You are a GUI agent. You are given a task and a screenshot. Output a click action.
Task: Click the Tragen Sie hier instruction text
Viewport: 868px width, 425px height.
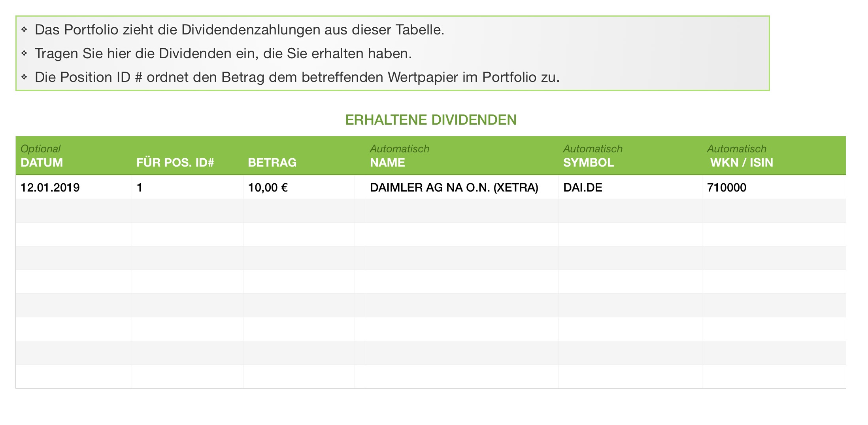tap(223, 54)
